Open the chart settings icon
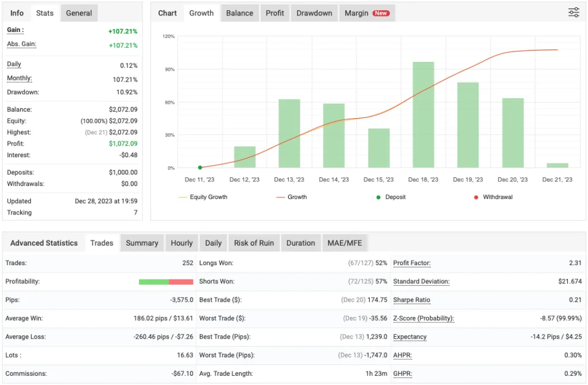Image resolution: width=588 pixels, height=385 pixels. (x=574, y=12)
